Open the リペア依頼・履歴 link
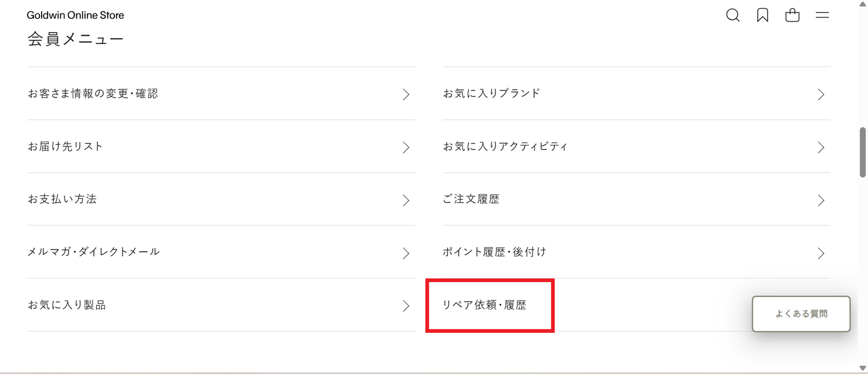Viewport: 868px width, 374px height. [484, 305]
